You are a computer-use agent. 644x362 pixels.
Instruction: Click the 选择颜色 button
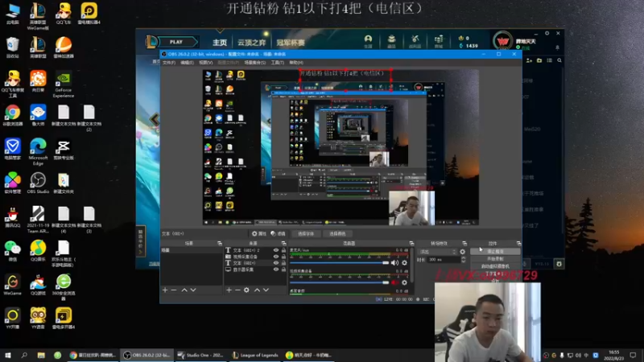(x=337, y=233)
